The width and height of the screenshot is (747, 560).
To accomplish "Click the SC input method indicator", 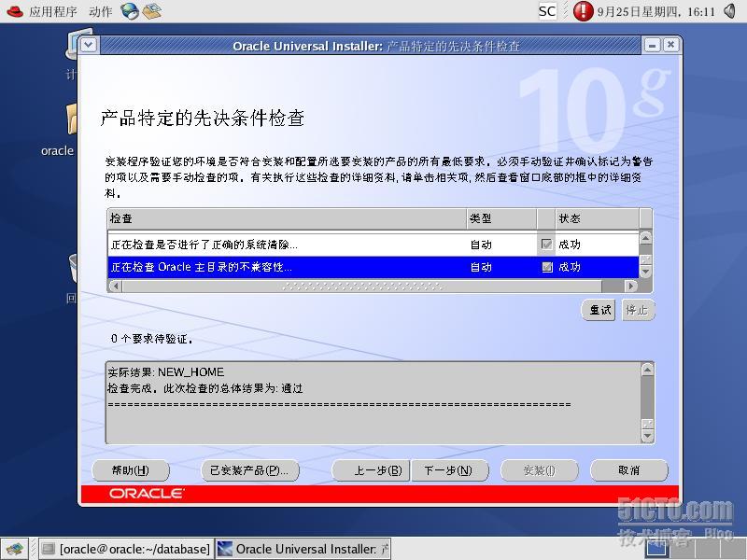I will 547,11.
